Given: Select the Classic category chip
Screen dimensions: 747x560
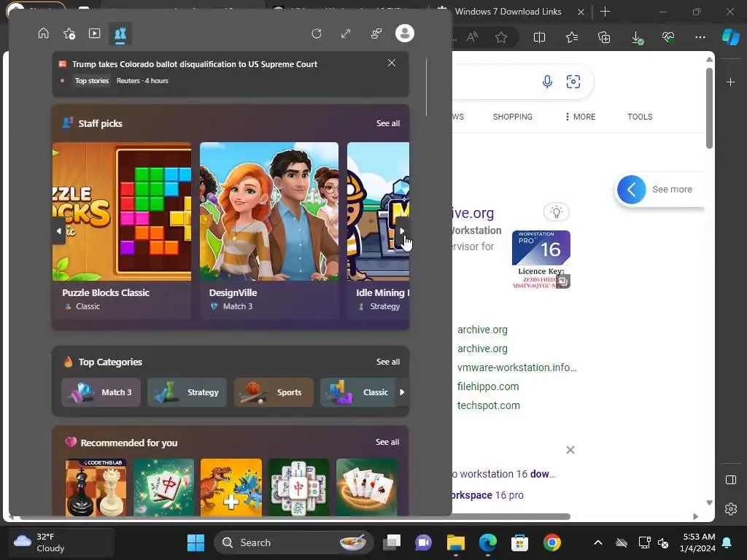Looking at the screenshot, I should tap(357, 392).
